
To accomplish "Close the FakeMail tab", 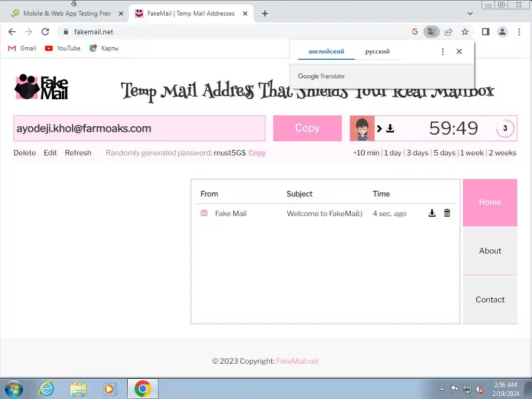I will pyautogui.click(x=245, y=14).
